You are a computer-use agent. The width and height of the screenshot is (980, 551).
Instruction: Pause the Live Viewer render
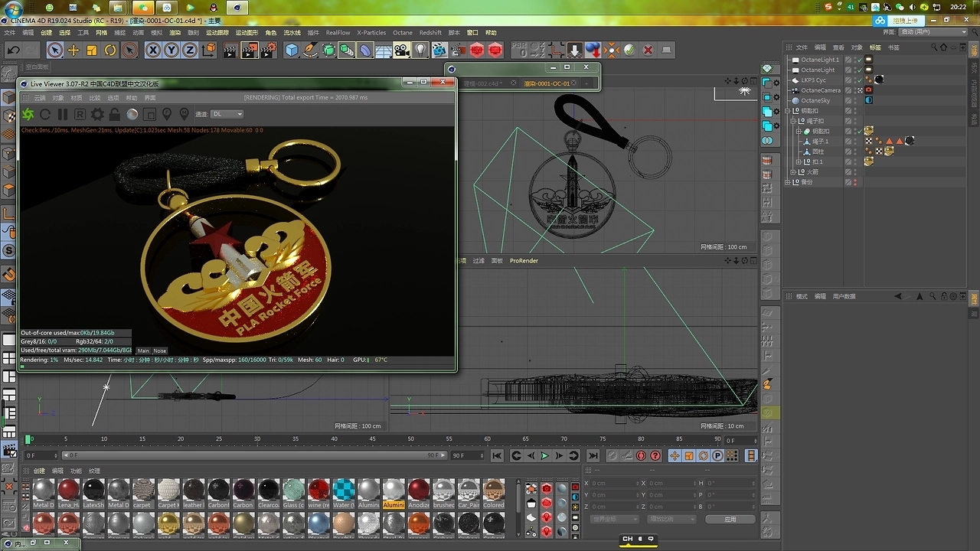coord(62,114)
